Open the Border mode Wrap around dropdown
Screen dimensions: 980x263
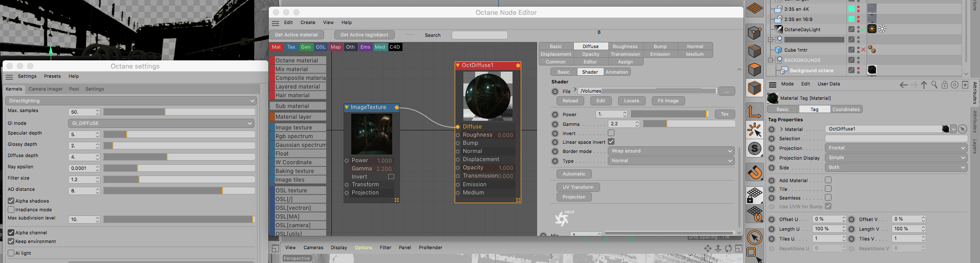pos(671,151)
